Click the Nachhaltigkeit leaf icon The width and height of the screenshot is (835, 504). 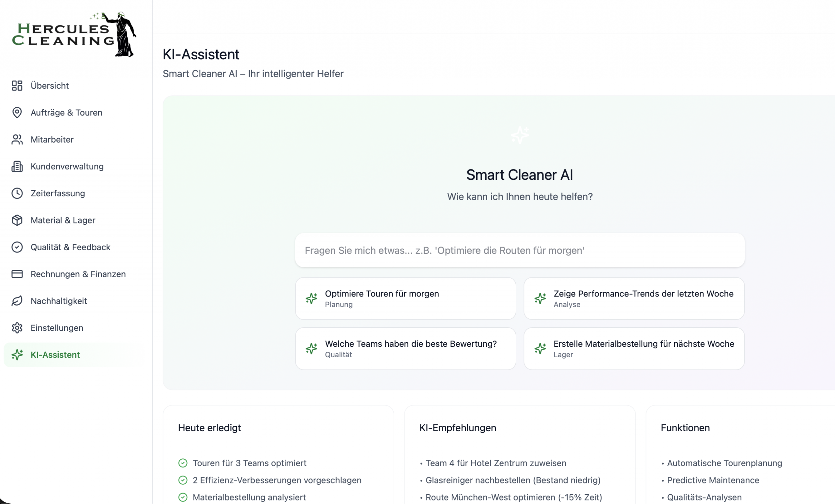(17, 301)
